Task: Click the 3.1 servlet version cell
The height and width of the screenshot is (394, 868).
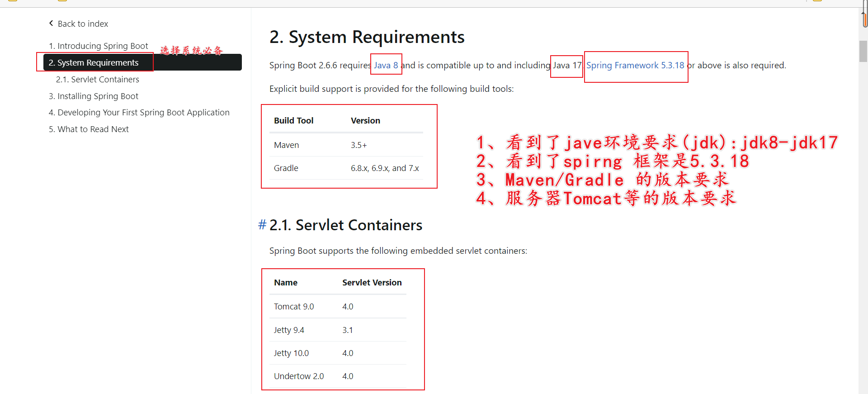Action: [x=348, y=330]
